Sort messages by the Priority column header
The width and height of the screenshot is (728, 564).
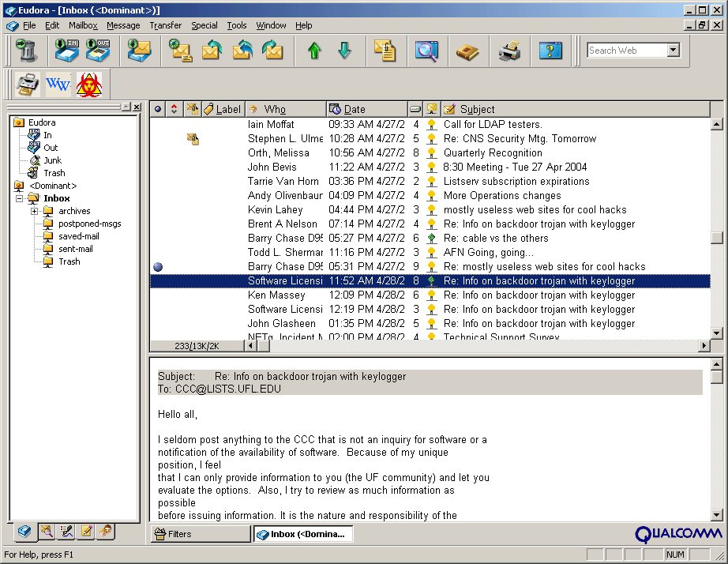pos(174,109)
